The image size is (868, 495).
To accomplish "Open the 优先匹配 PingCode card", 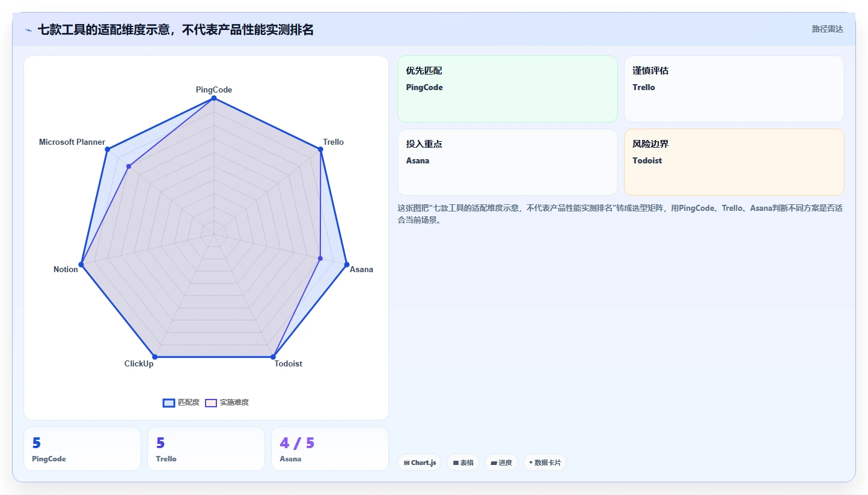I will tap(507, 89).
